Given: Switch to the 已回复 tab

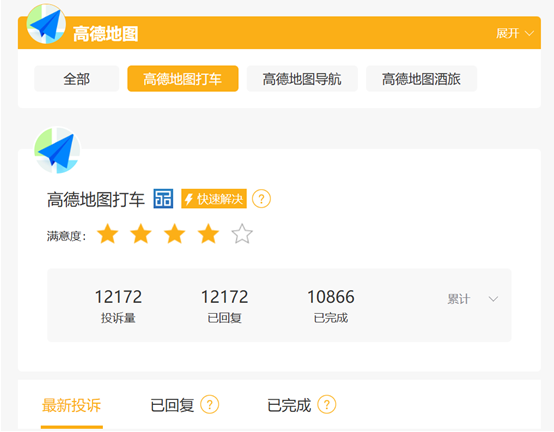Looking at the screenshot, I should (172, 405).
